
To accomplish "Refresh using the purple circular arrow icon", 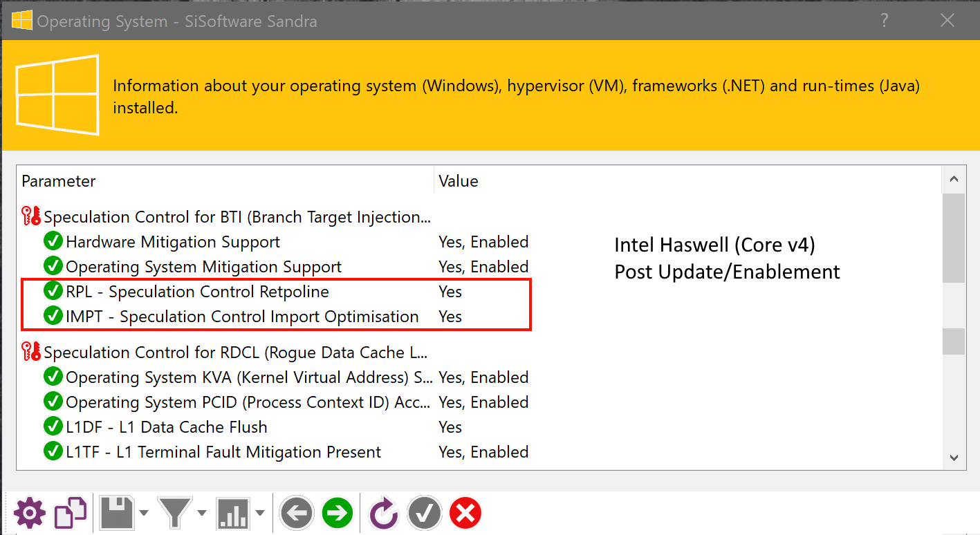I will pyautogui.click(x=383, y=514).
